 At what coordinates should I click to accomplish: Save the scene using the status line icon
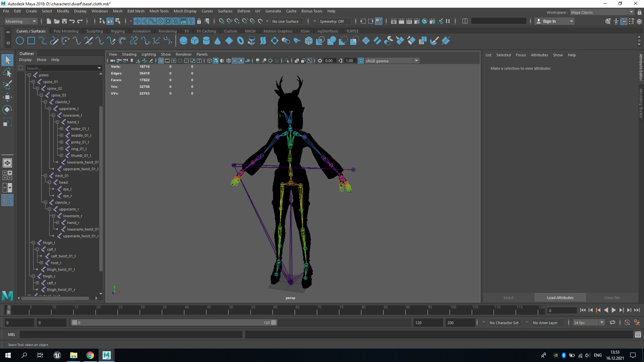point(64,21)
